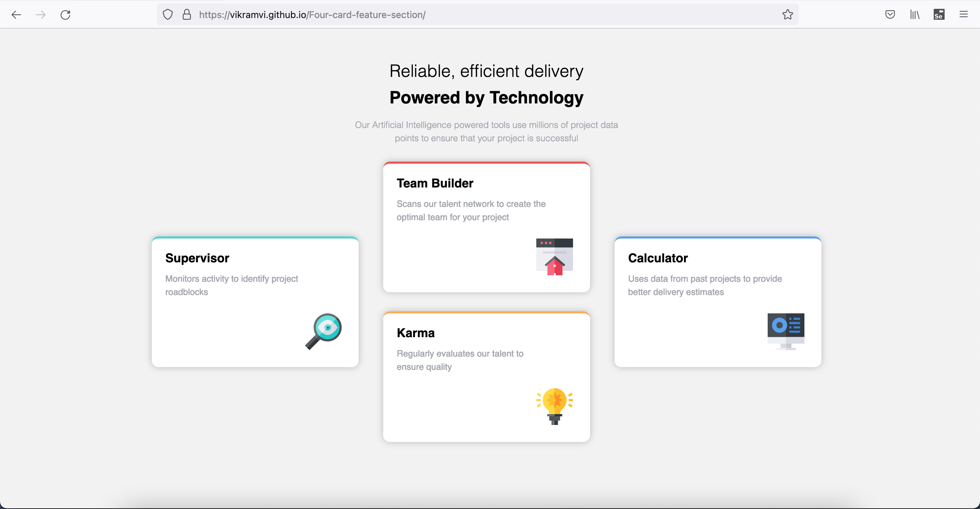This screenshot has width=980, height=509.
Task: Bookmark page with the star icon
Action: tap(787, 15)
